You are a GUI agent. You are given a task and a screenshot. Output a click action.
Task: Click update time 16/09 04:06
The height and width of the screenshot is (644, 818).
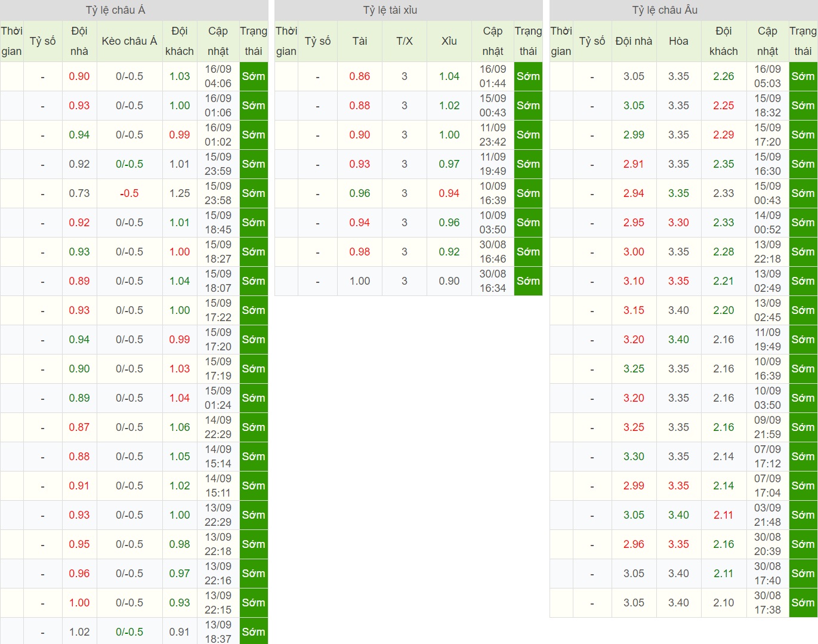point(218,76)
